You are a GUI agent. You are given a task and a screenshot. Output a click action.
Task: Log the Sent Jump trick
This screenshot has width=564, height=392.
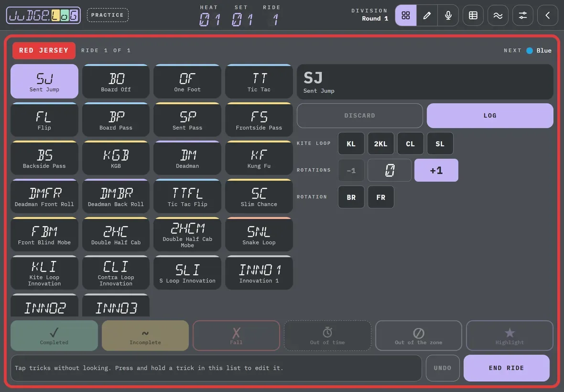[490, 115]
